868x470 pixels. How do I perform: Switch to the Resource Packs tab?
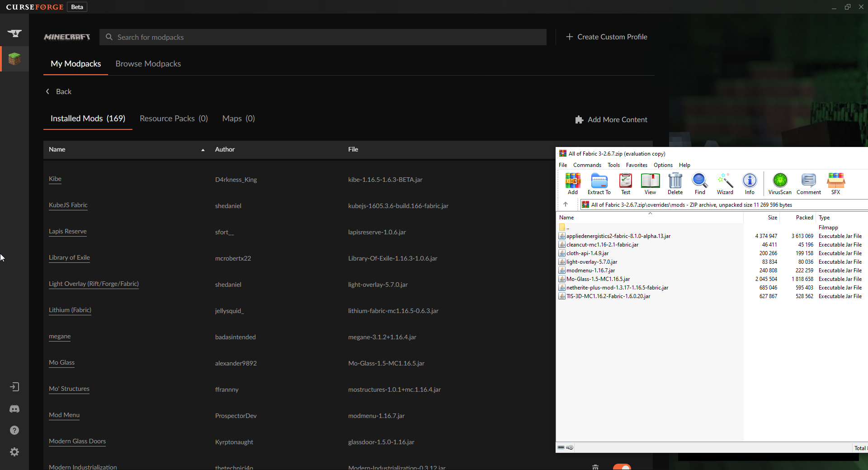click(174, 119)
